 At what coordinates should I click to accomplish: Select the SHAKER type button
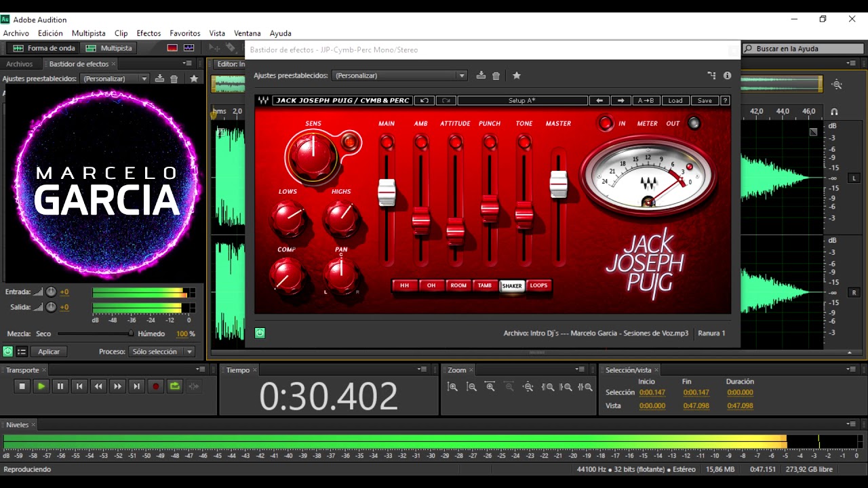click(x=512, y=286)
